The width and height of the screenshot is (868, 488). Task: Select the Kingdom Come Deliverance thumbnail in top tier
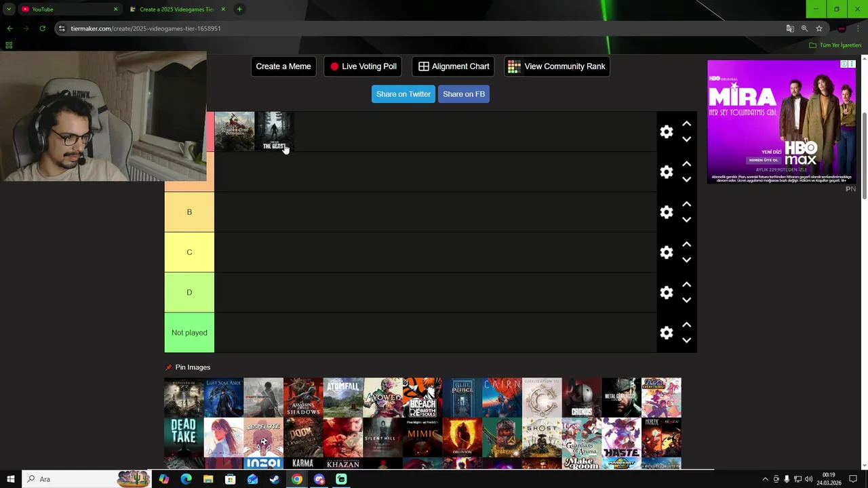coord(235,131)
